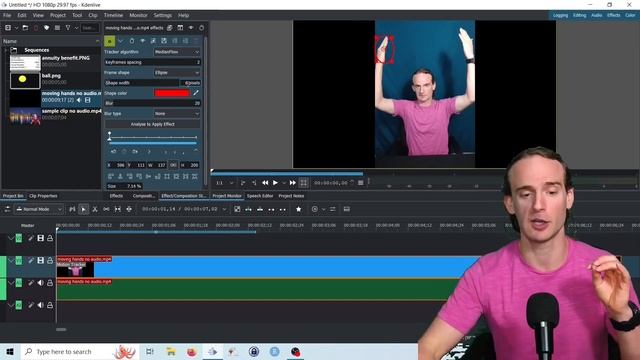The height and width of the screenshot is (360, 640).
Task: Select the Color workspace layout
Action: click(x=630, y=15)
